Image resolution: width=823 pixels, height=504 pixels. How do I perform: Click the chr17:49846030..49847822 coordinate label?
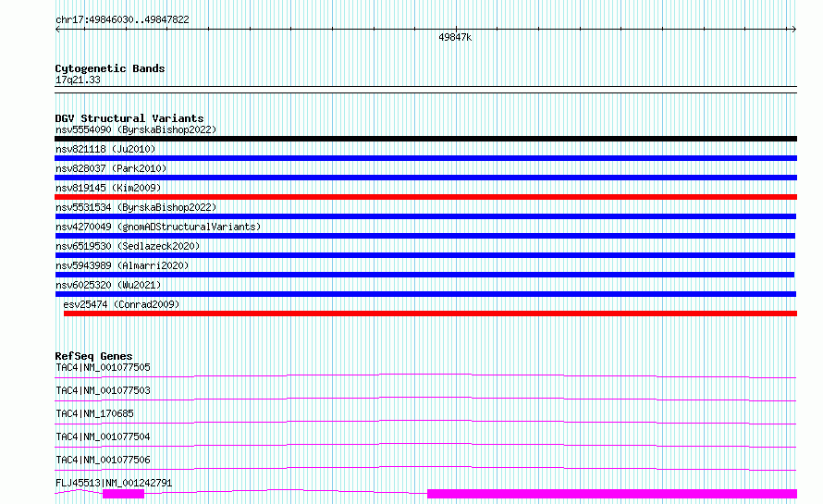[x=122, y=19]
